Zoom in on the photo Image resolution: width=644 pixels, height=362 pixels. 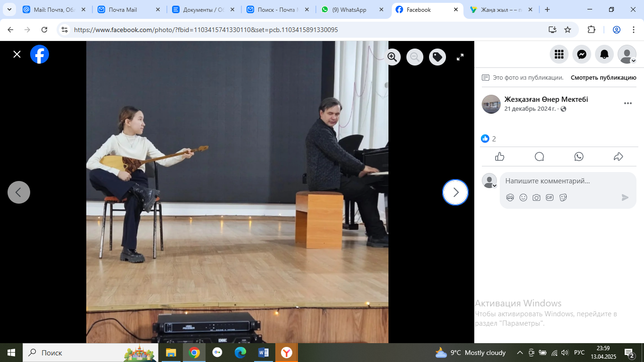click(392, 57)
